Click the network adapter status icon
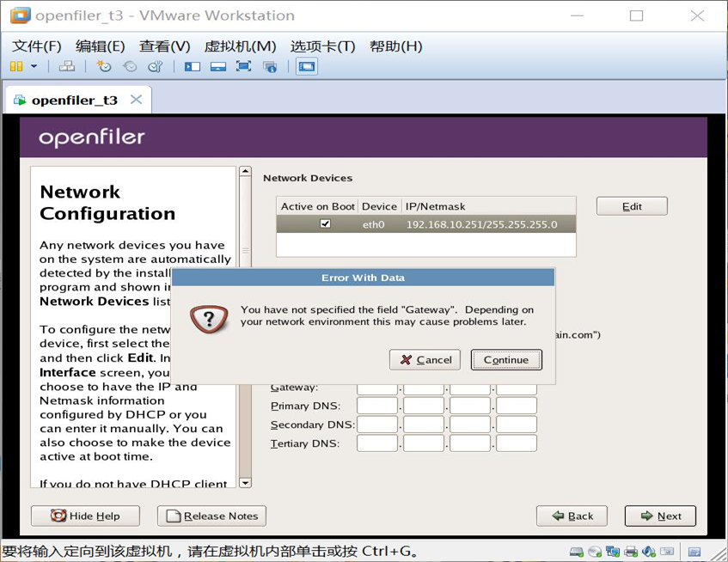Screen dimensions: 728x562 [x=613, y=552]
